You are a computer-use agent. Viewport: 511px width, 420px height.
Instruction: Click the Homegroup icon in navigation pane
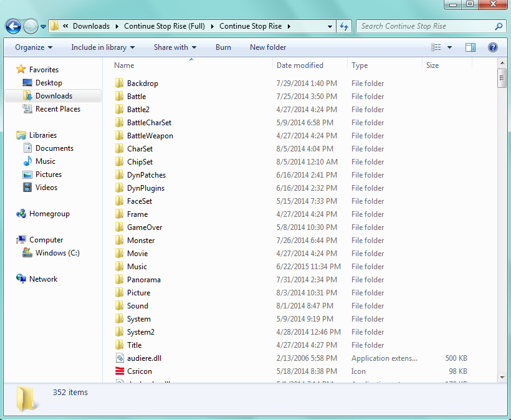point(22,214)
